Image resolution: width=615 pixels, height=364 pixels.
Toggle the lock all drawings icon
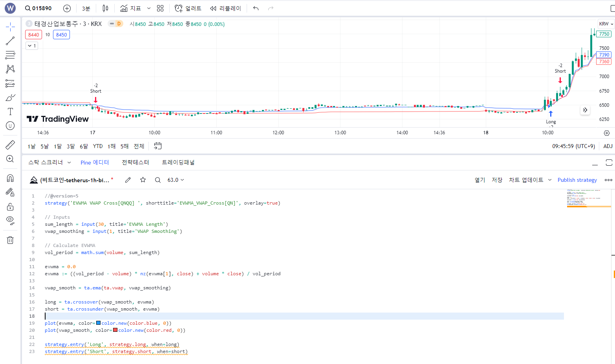pos(10,207)
